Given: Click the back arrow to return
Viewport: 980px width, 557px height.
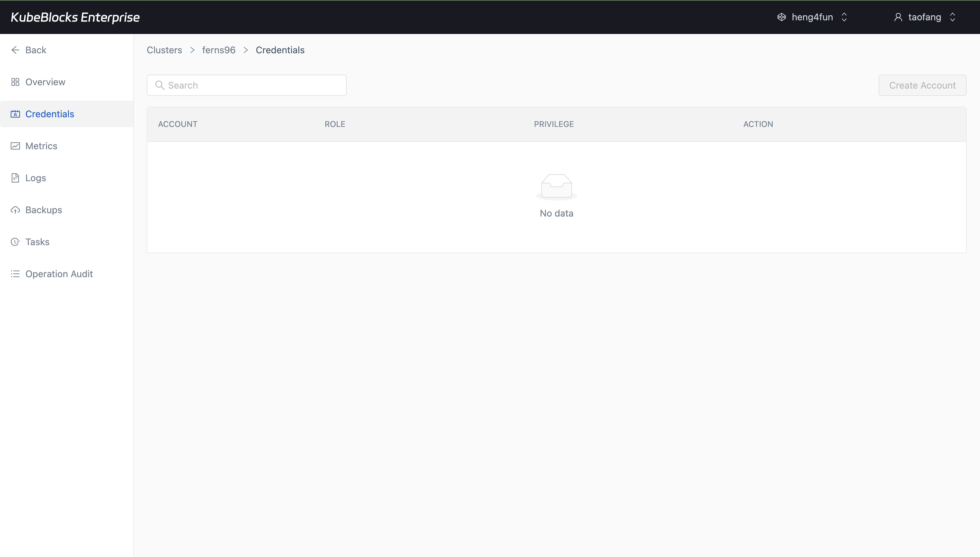Looking at the screenshot, I should pos(15,50).
